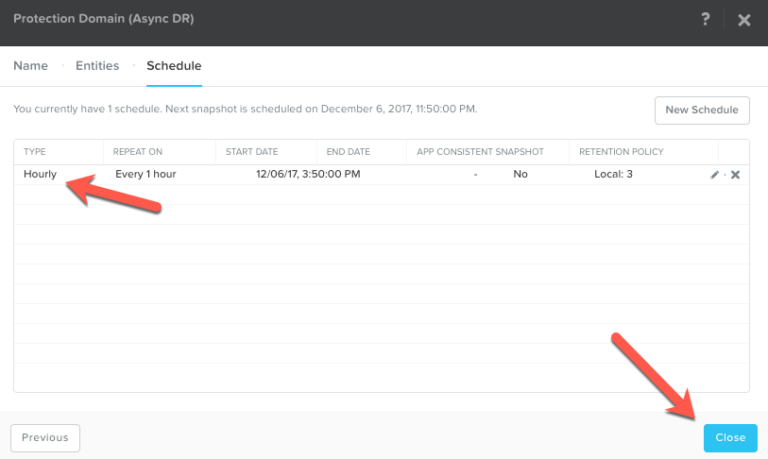
Task: Click the 'Every 1 hour' cell
Action: pyautogui.click(x=145, y=174)
